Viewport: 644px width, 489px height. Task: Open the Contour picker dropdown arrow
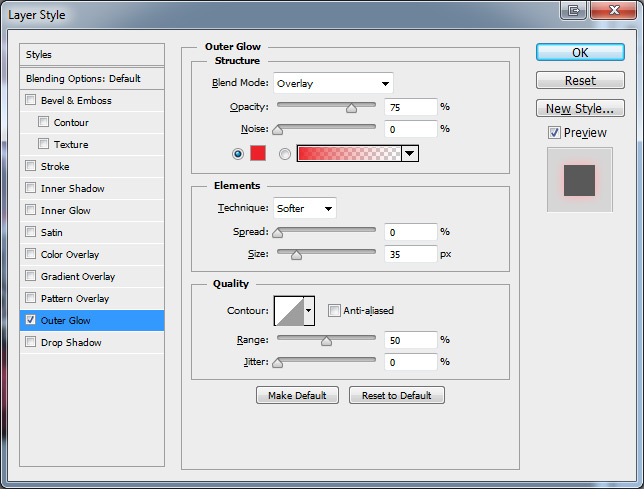pyautogui.click(x=309, y=312)
